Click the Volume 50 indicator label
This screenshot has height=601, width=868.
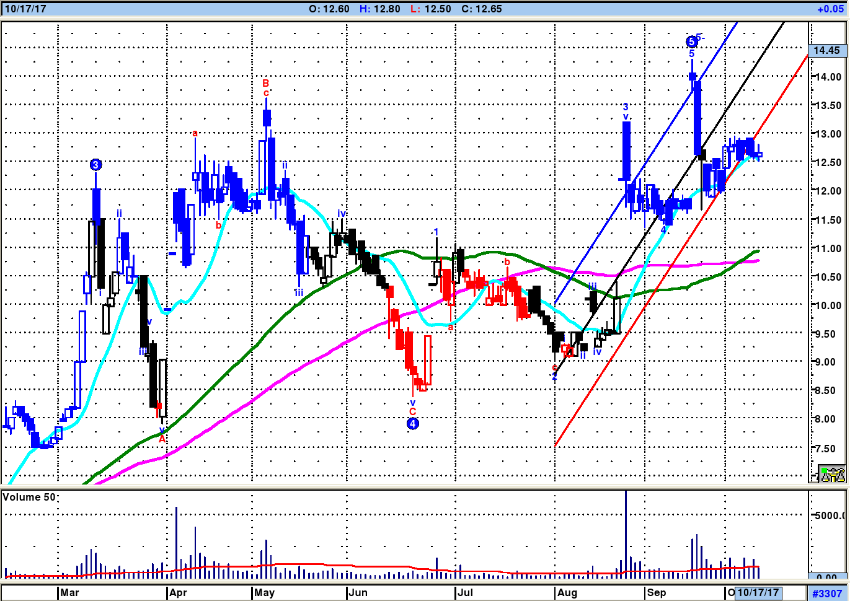pyautogui.click(x=29, y=497)
